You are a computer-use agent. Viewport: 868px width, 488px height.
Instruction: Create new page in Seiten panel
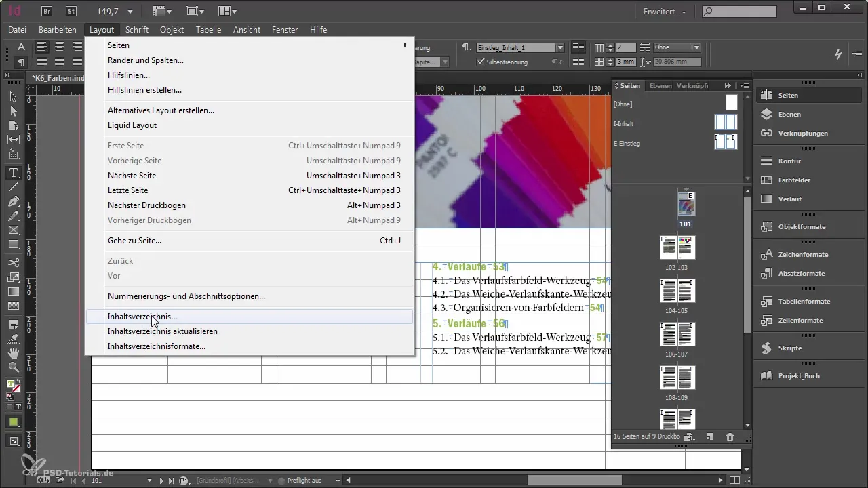710,437
